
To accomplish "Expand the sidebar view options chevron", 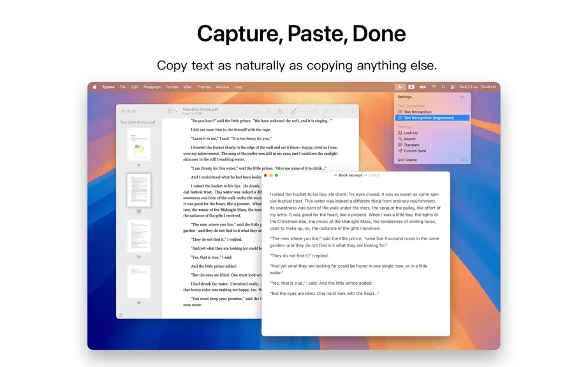I will [177, 112].
